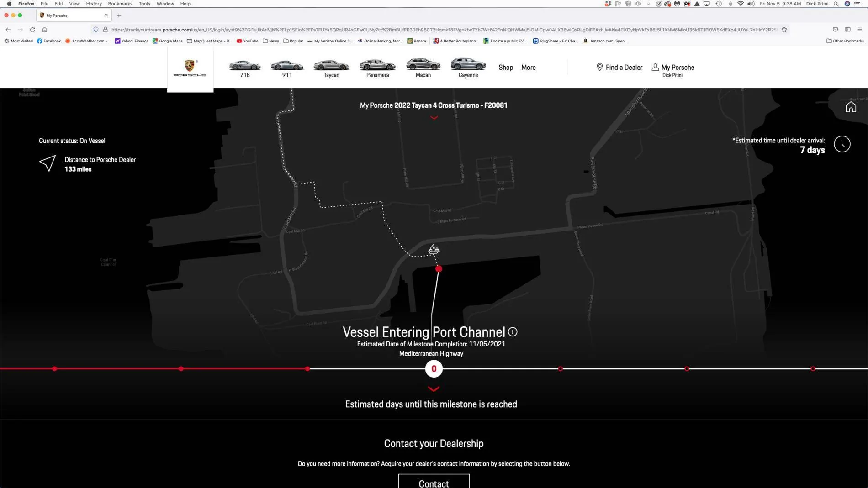
Task: Open the A Better Routeplanner bookmark
Action: tap(456, 41)
